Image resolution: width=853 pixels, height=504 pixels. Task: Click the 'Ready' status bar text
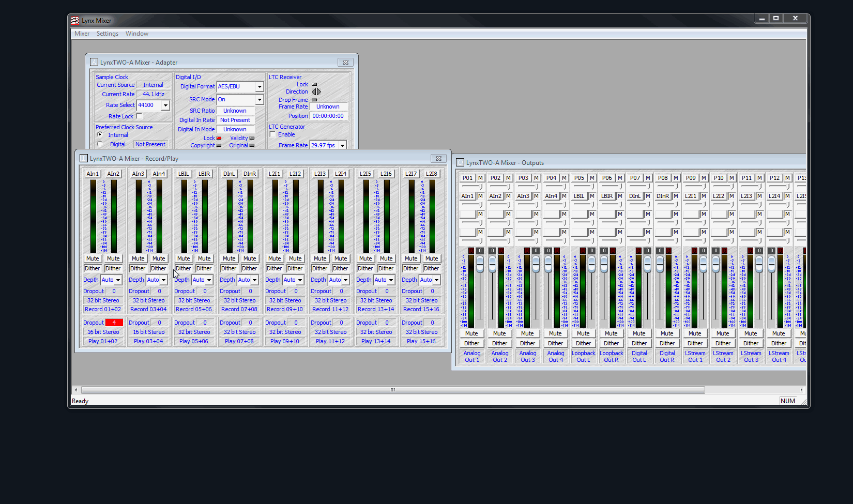[80, 401]
